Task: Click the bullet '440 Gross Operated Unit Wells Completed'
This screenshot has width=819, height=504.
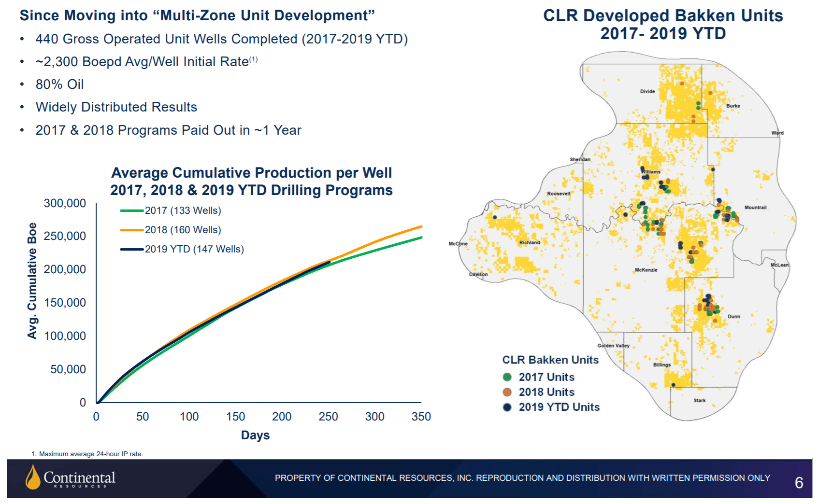Action: point(222,39)
